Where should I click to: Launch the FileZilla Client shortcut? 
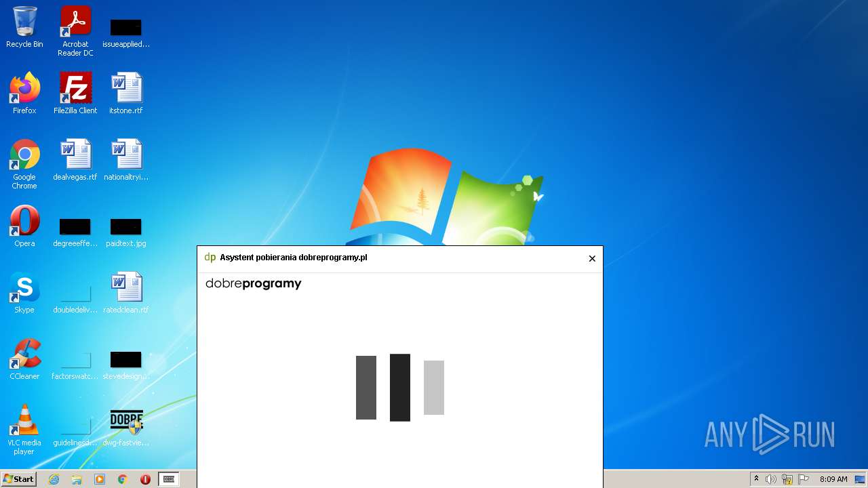[x=75, y=94]
